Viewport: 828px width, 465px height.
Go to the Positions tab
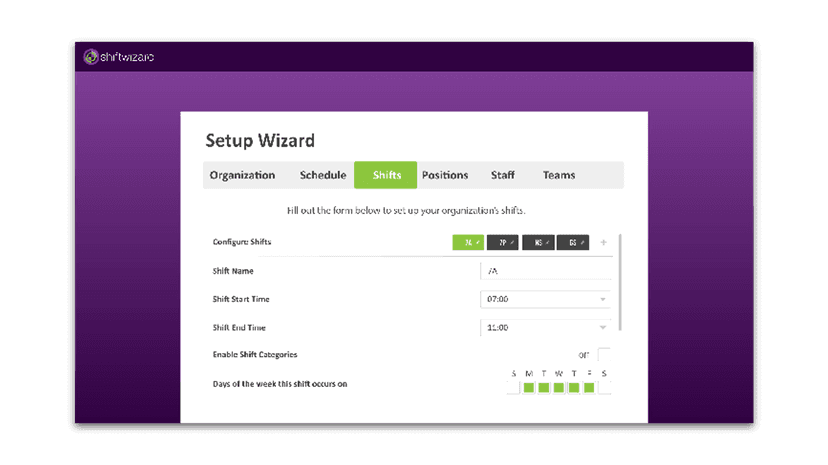tap(445, 175)
